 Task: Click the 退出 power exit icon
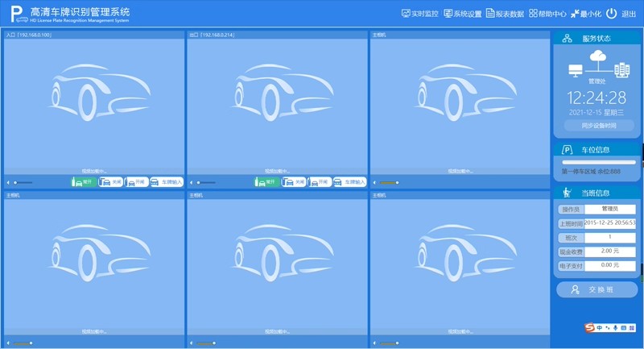point(612,14)
